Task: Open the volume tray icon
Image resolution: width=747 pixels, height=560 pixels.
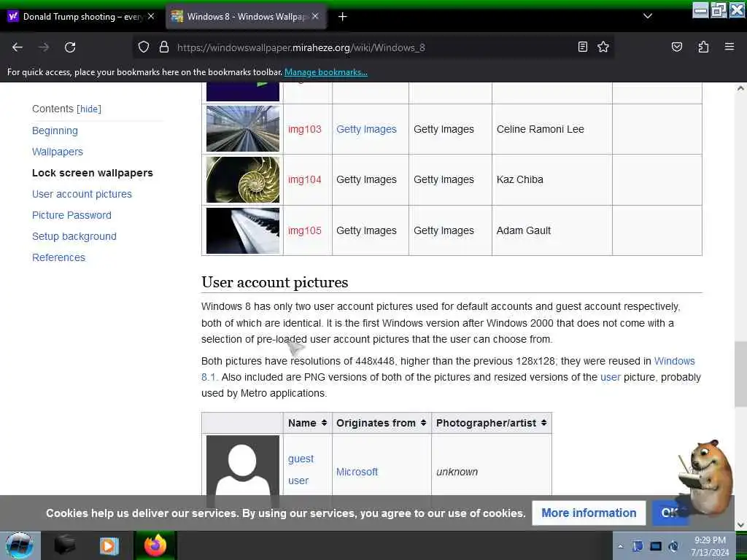Action: click(x=673, y=546)
